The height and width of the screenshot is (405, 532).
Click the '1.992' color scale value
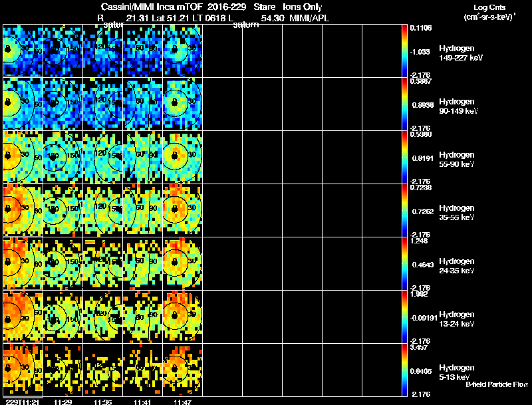(x=419, y=295)
